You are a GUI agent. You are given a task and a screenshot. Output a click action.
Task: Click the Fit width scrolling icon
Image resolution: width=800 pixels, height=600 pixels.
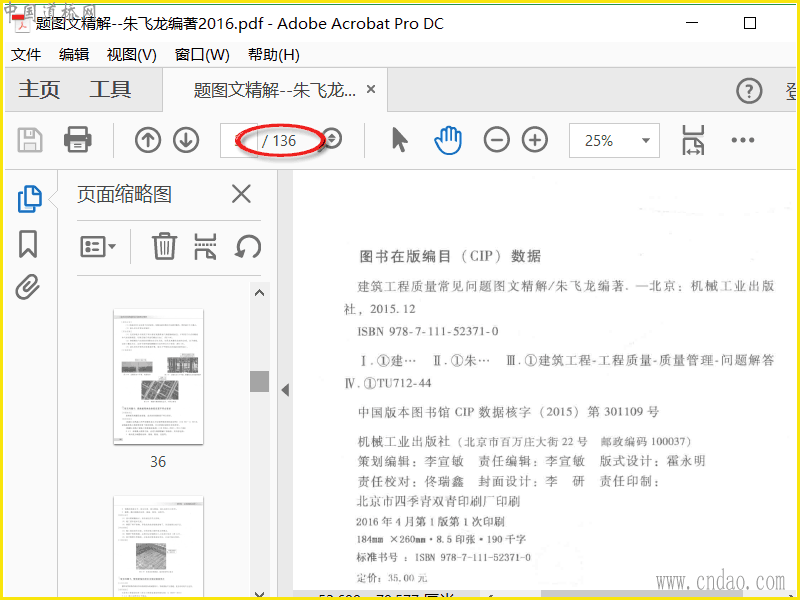point(693,140)
